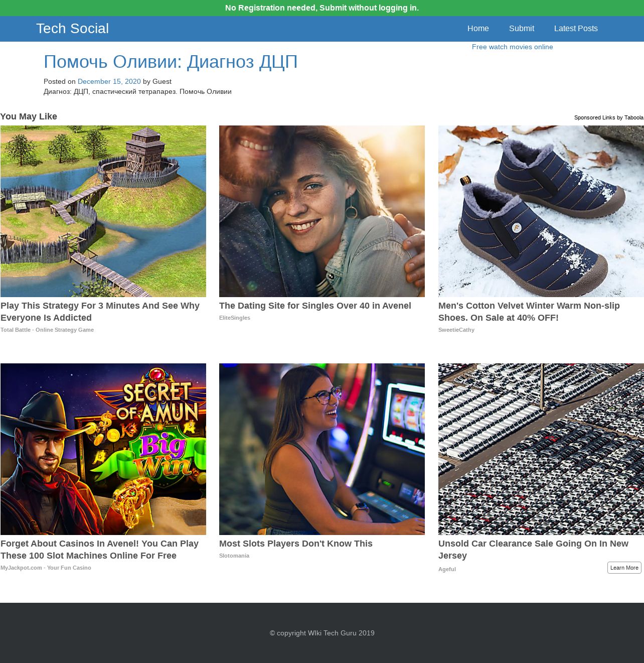Click the Slotomania source label

pos(234,556)
